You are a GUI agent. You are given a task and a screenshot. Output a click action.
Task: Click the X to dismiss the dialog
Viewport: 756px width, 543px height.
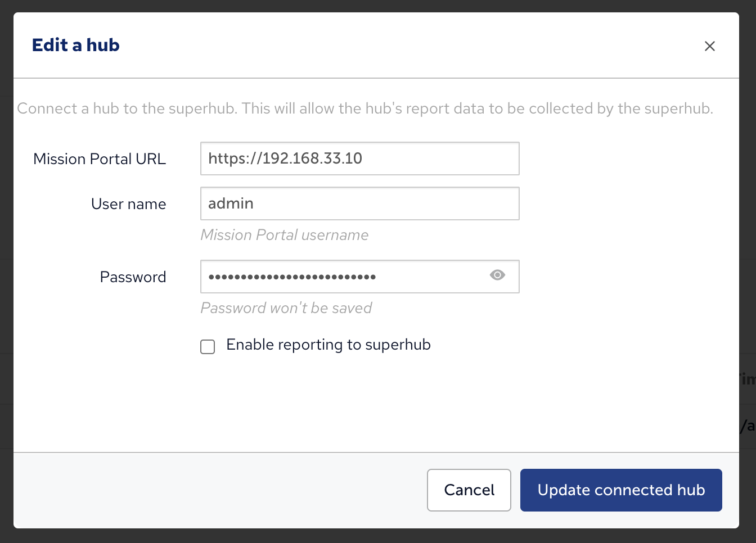710,46
